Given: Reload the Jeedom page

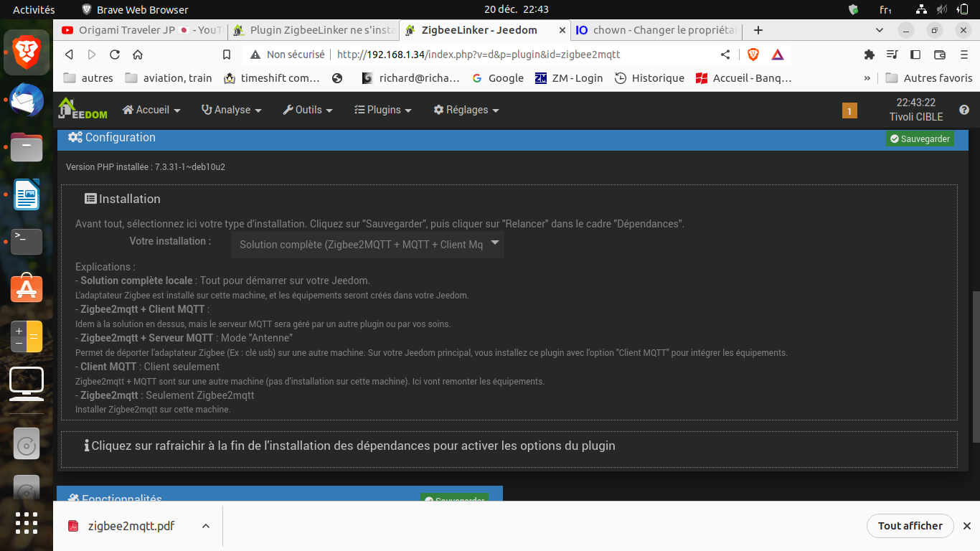Looking at the screenshot, I should [x=115, y=55].
